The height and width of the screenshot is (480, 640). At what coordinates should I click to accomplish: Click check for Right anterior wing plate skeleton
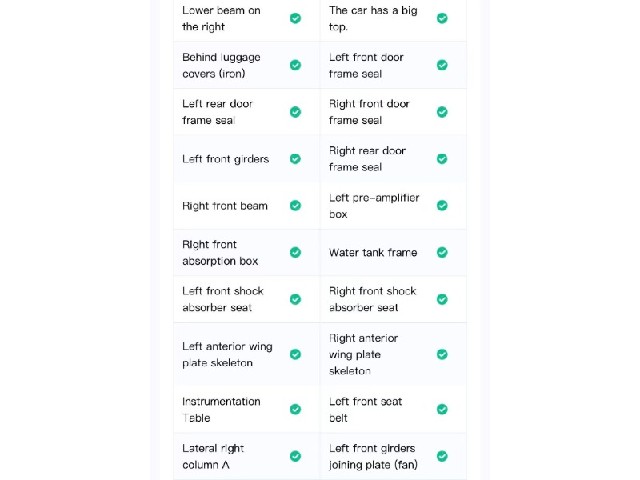coord(442,354)
